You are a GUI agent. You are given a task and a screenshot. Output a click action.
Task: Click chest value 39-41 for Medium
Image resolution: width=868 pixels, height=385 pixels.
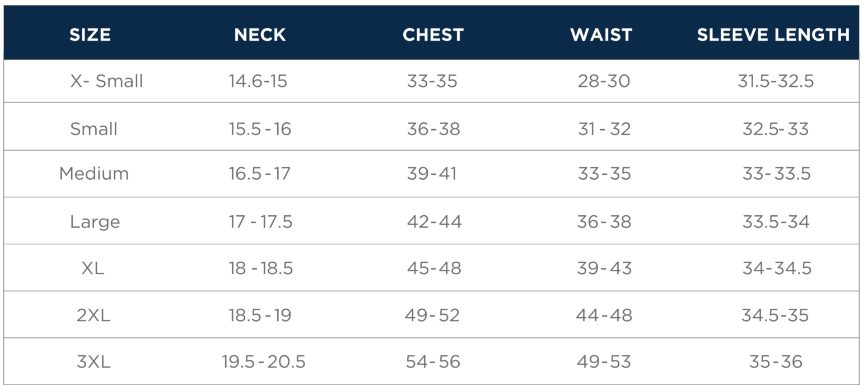(x=432, y=174)
